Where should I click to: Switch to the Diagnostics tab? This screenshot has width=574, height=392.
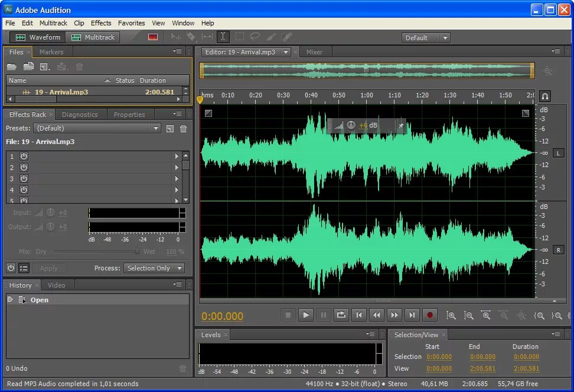point(80,115)
